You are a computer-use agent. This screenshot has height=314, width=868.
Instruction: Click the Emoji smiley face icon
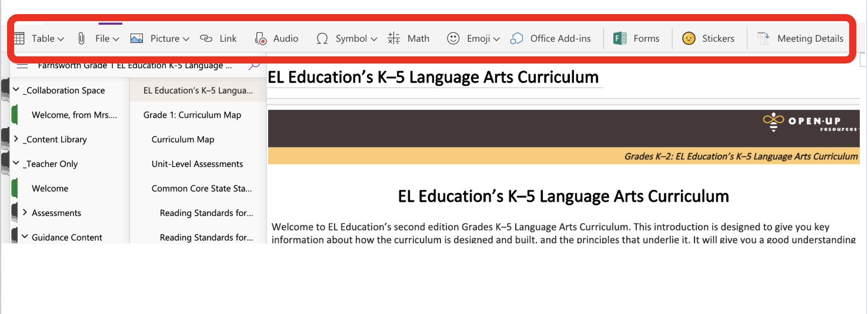(453, 38)
